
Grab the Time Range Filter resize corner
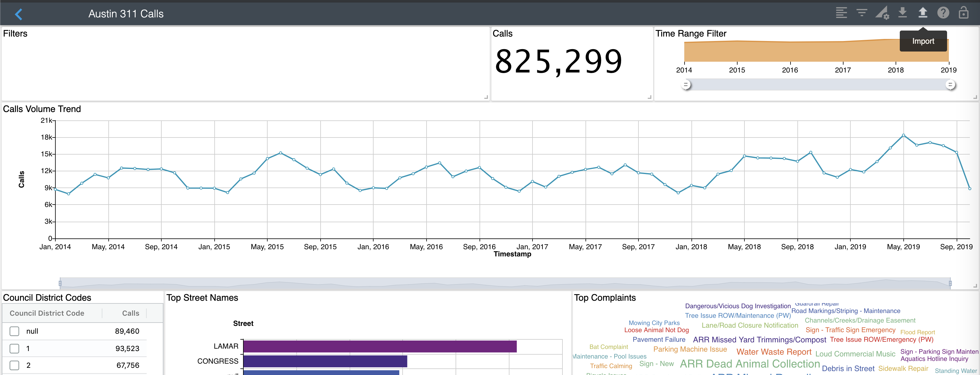[x=975, y=97]
